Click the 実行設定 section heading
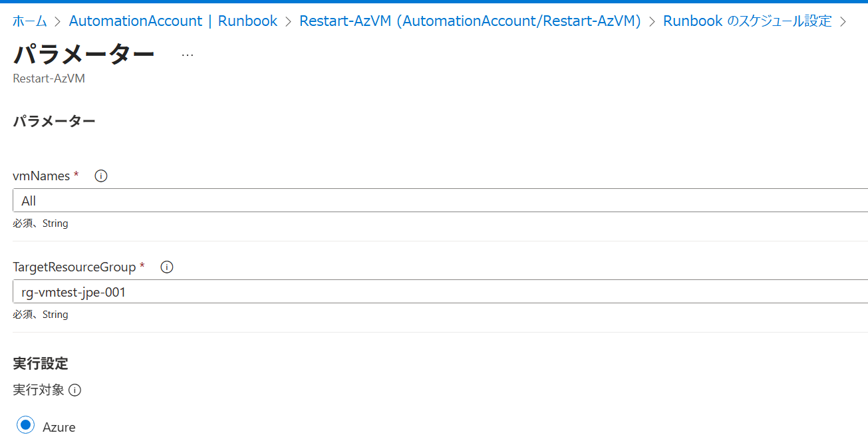 point(41,364)
